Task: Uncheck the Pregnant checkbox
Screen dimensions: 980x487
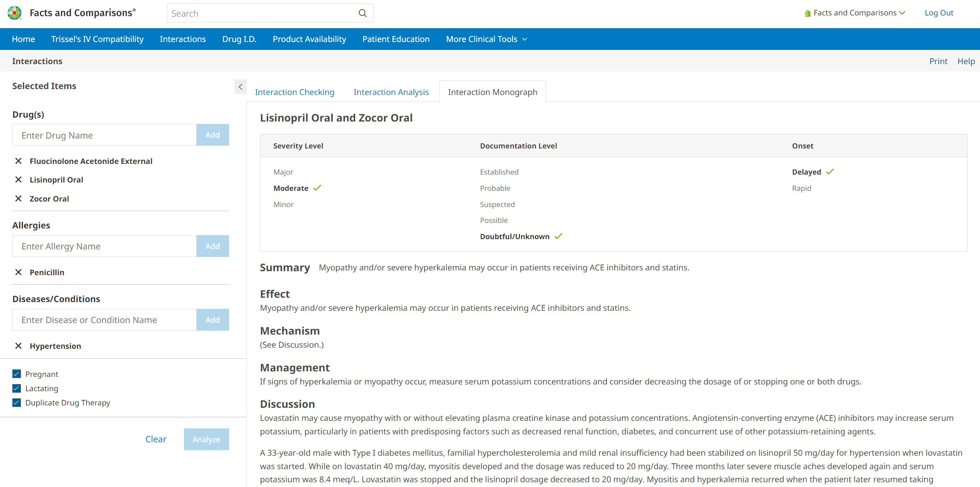Action: tap(17, 374)
